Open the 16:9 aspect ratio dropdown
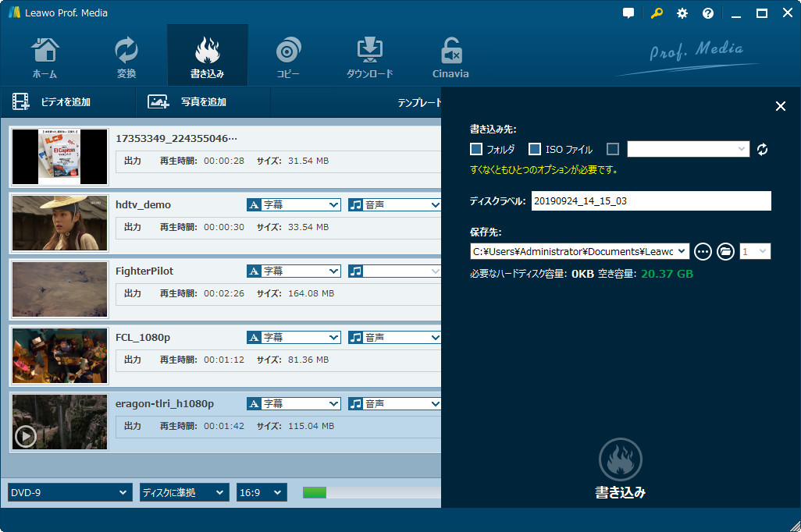This screenshot has height=532, width=801. (262, 492)
